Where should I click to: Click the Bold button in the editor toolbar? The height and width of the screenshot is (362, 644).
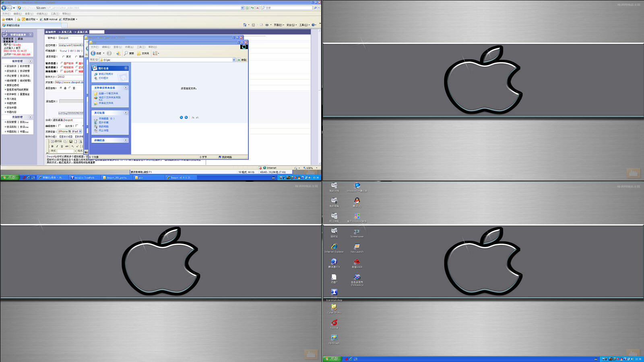click(x=52, y=146)
